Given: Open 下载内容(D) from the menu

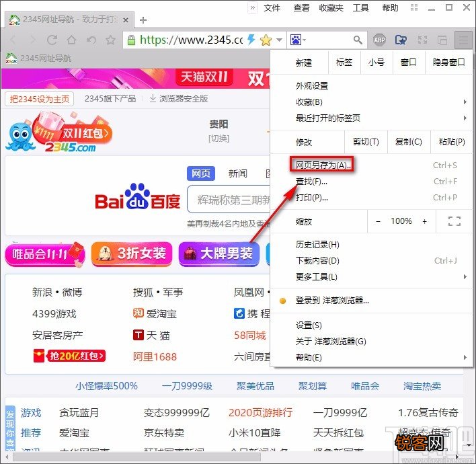Looking at the screenshot, I should [371, 261].
